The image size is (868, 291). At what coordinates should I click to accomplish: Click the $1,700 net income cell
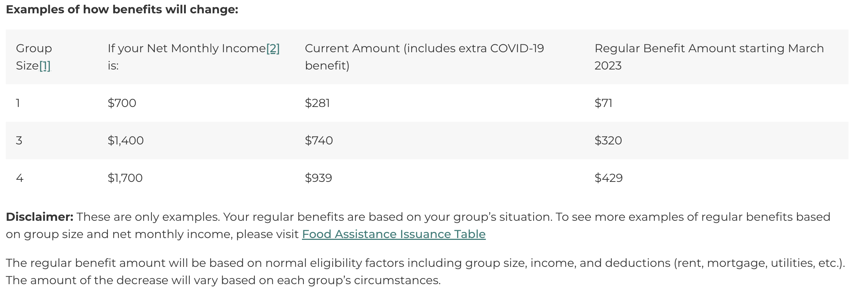(x=125, y=178)
